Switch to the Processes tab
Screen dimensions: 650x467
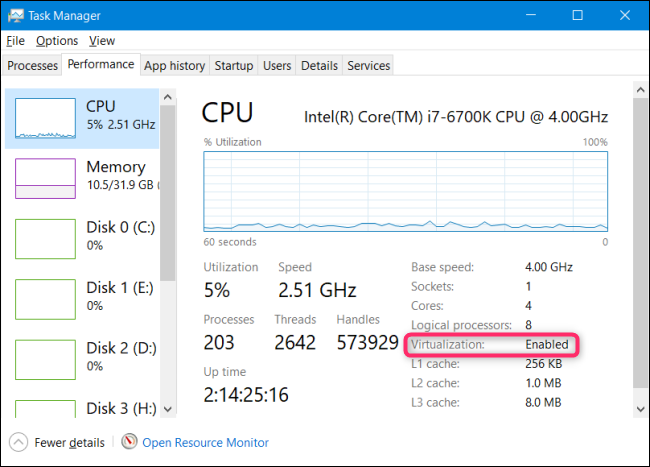click(33, 66)
